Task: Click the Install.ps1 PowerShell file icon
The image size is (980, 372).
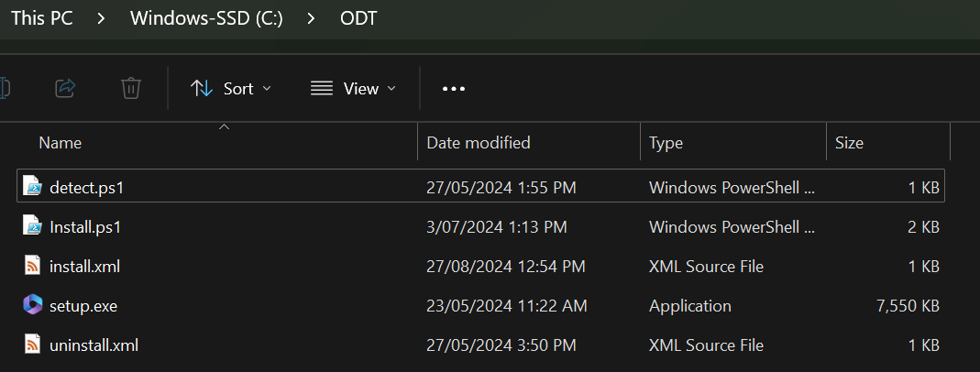Action: 32,226
